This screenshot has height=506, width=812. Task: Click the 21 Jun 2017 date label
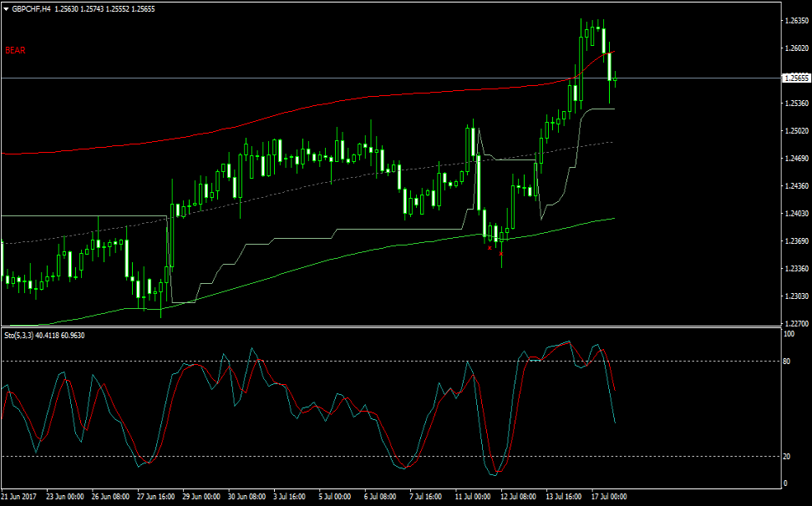20,496
